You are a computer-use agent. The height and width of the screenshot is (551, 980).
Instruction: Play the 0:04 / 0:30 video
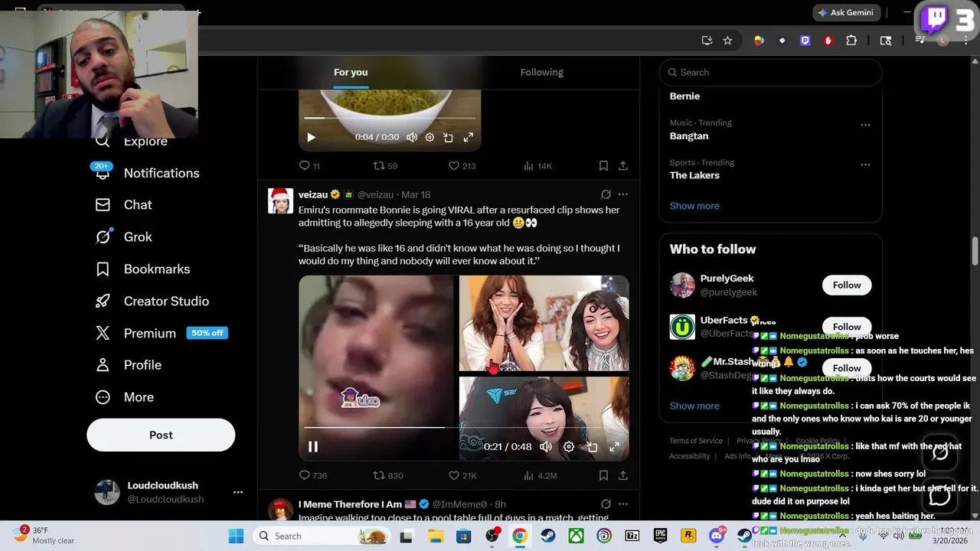pyautogui.click(x=311, y=138)
